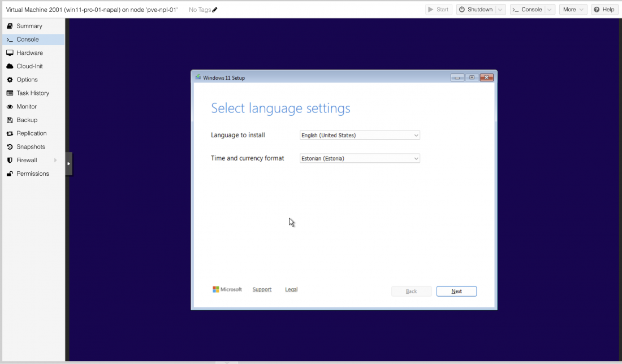The height and width of the screenshot is (364, 622).
Task: View Task History
Action: click(33, 93)
